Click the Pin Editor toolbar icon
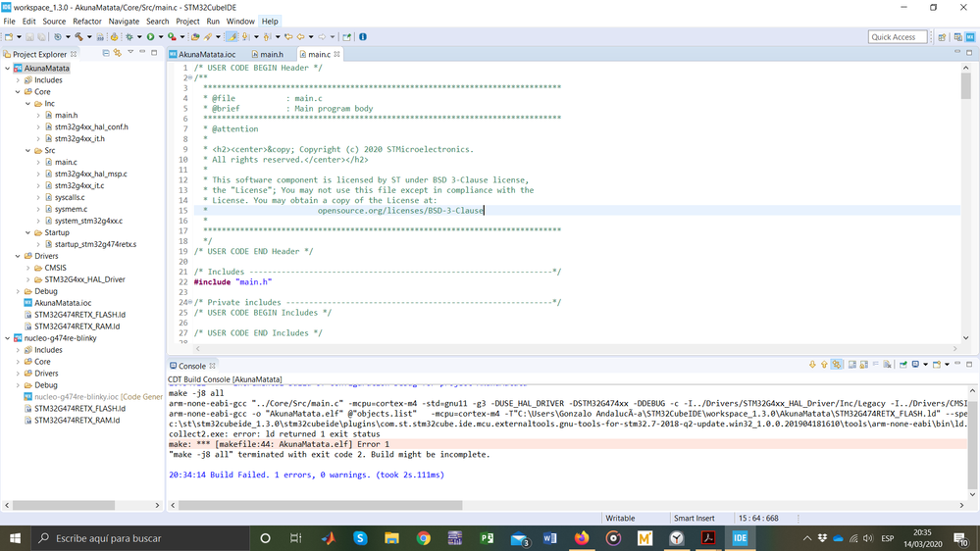The width and height of the screenshot is (980, 551). click(x=347, y=37)
